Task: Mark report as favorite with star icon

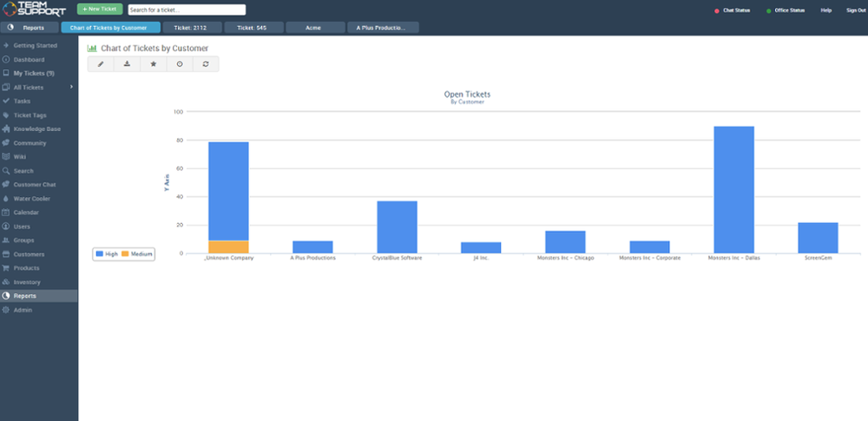Action: (x=154, y=64)
